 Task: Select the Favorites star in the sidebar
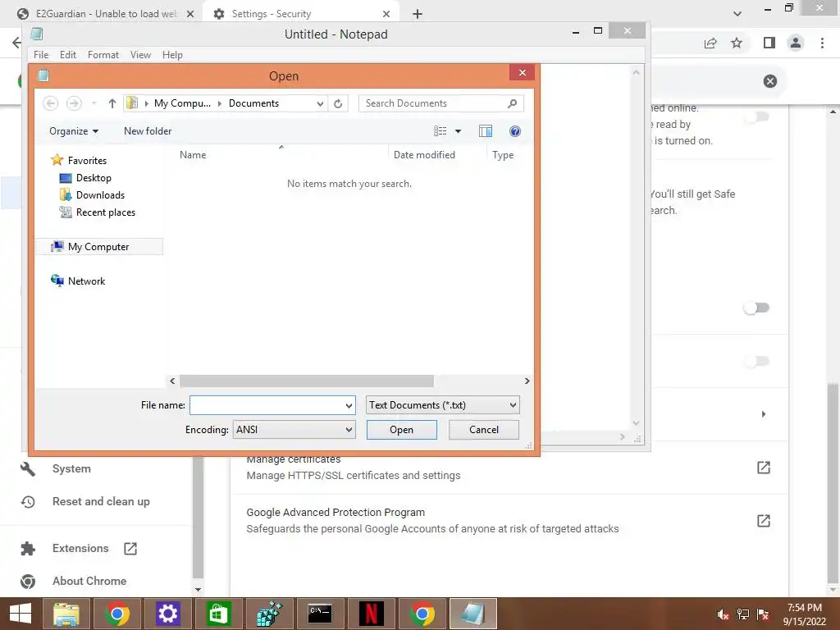[x=57, y=160]
